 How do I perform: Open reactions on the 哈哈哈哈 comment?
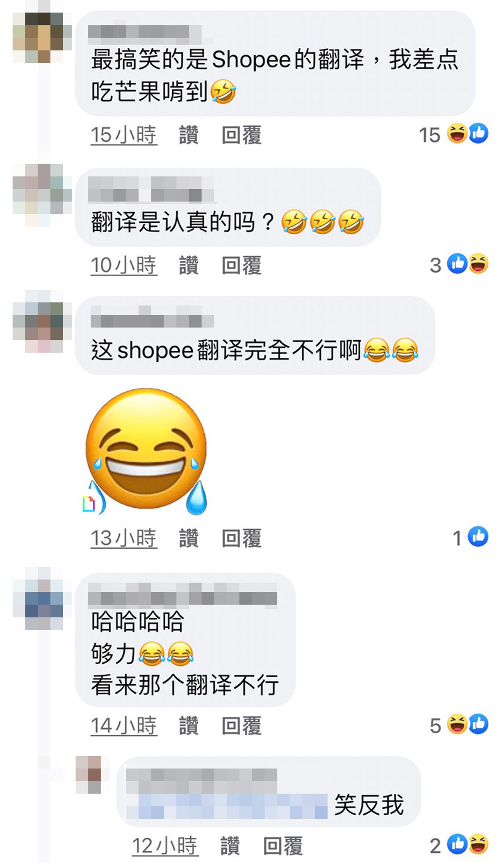(x=467, y=724)
